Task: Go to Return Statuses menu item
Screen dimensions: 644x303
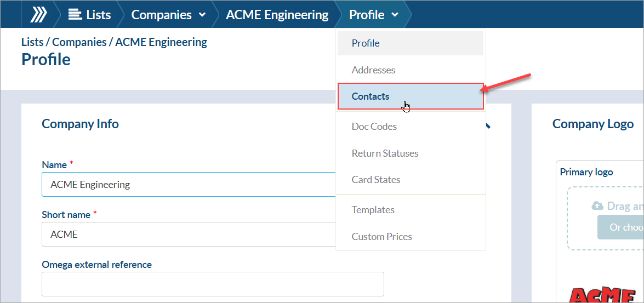Action: [385, 153]
